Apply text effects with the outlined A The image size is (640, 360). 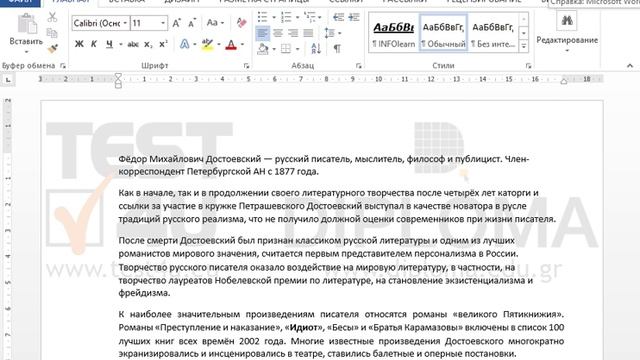click(x=184, y=44)
